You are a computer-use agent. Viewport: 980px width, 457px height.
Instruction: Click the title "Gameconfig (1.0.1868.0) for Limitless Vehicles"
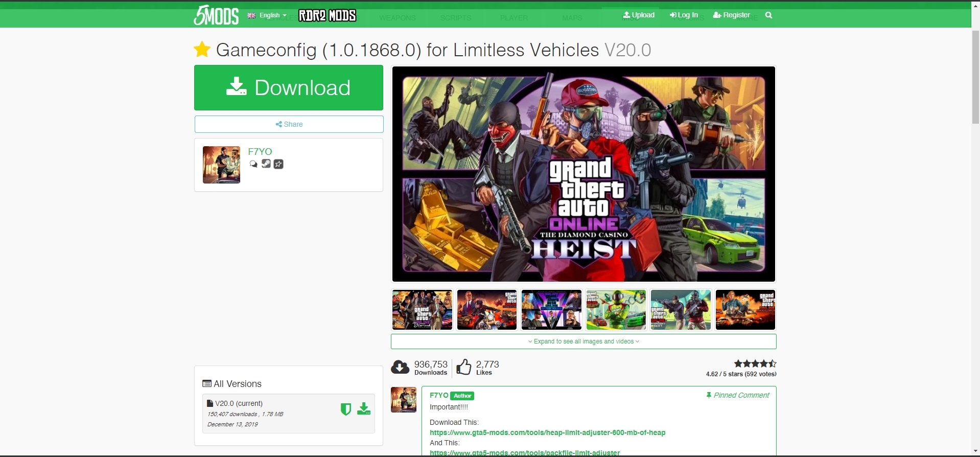407,50
